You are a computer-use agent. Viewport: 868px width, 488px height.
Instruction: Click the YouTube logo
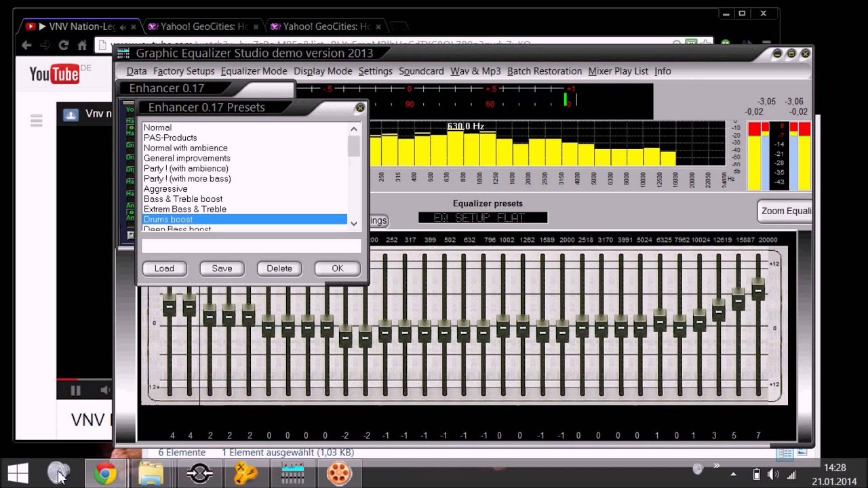coord(55,74)
